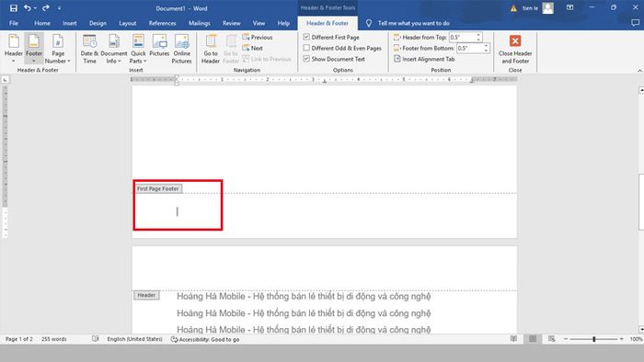This screenshot has width=644, height=362.
Task: Open Ribbon Display Options
Action: [x=569, y=7]
